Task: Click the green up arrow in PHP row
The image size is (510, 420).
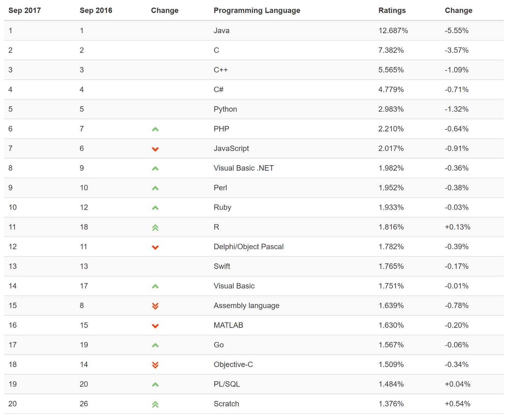Action: tap(155, 129)
